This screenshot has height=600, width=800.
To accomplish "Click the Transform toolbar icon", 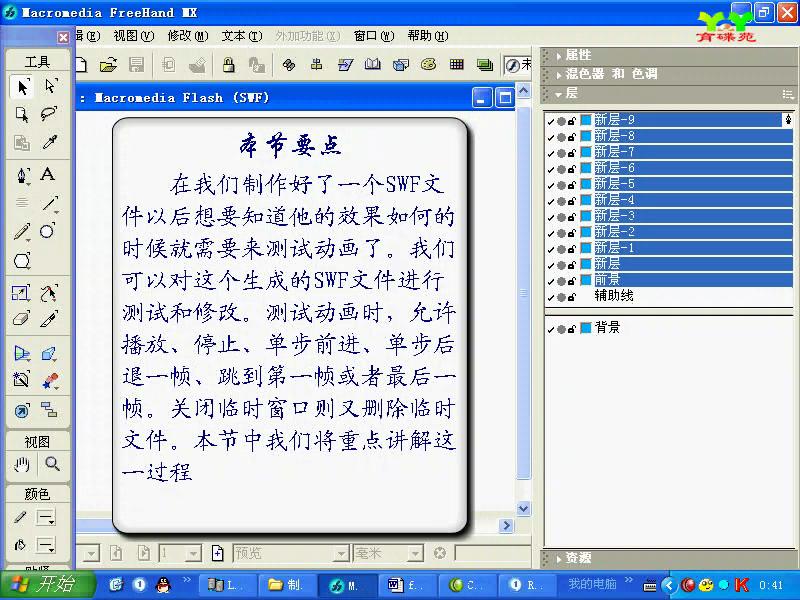I will coord(345,65).
